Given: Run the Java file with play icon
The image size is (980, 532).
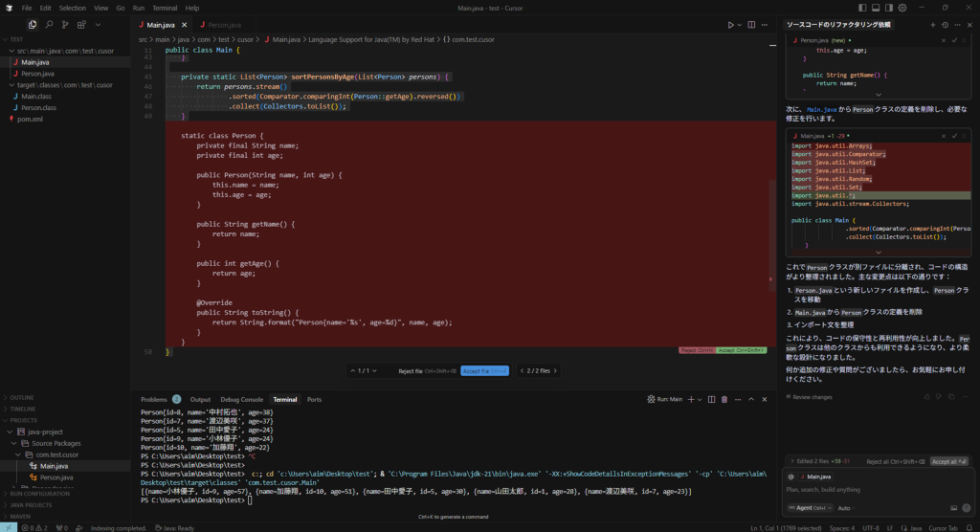Looking at the screenshot, I should (x=730, y=25).
